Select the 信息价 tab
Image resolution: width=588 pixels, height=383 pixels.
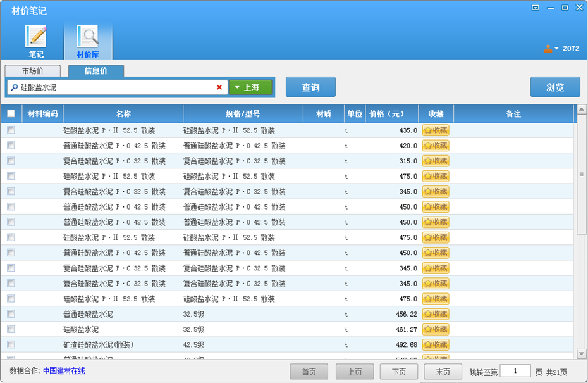click(95, 71)
